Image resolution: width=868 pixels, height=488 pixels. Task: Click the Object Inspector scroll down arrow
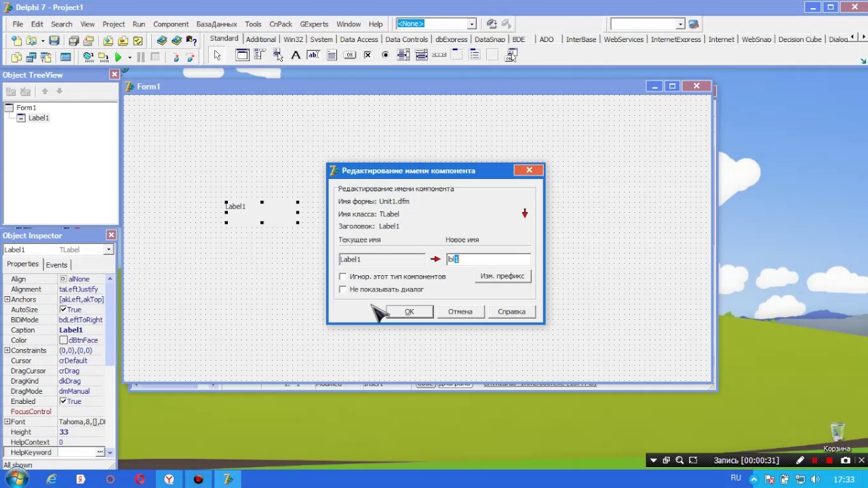[110, 452]
